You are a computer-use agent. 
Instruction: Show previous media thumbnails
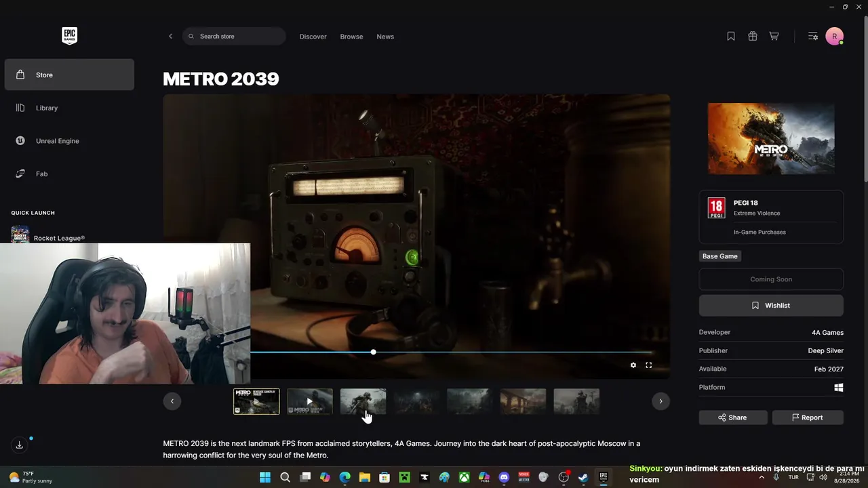point(172,401)
